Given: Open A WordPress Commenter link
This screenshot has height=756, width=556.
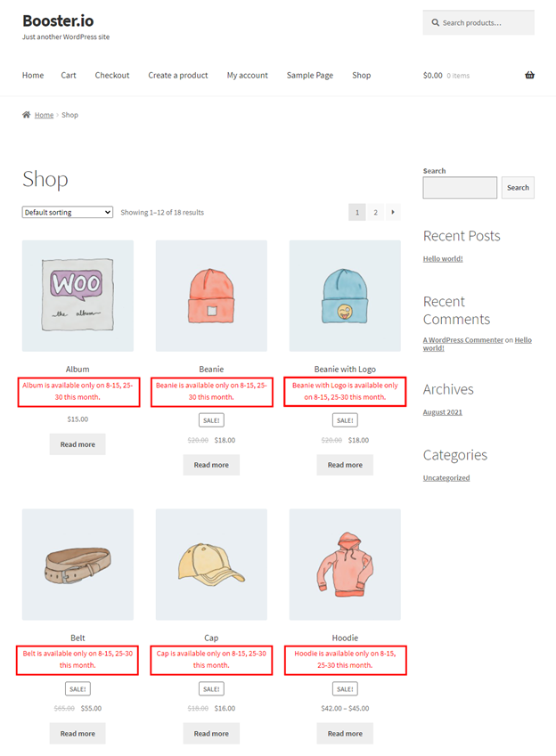Looking at the screenshot, I should (463, 340).
